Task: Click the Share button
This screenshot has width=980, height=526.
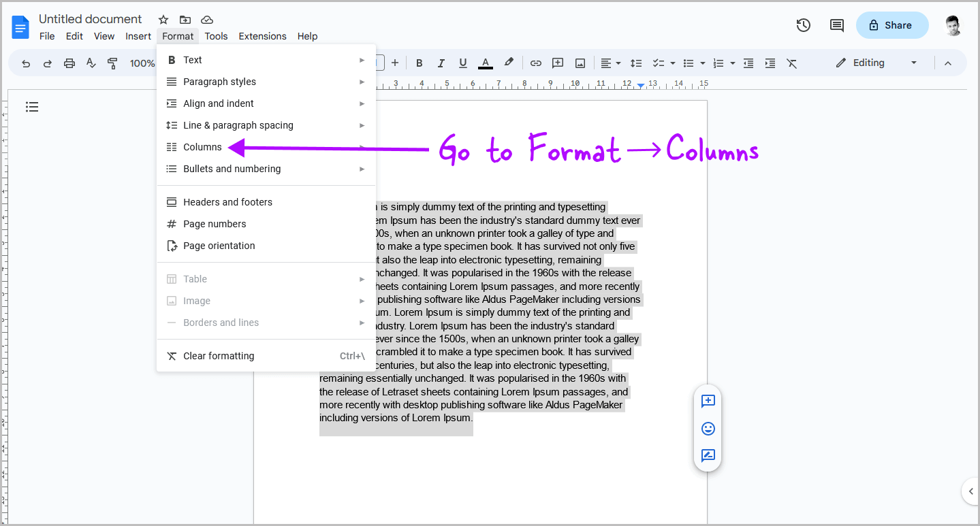Action: [892, 24]
